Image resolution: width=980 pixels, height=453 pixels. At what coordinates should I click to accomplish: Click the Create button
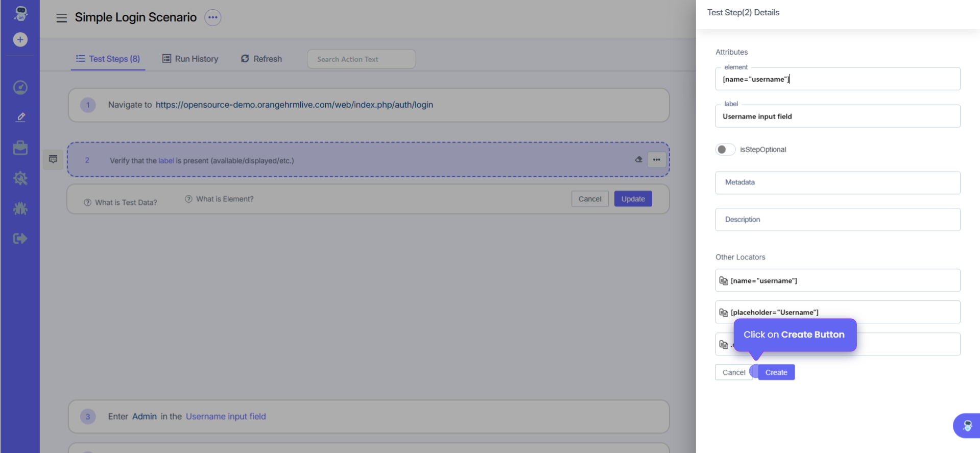tap(776, 372)
